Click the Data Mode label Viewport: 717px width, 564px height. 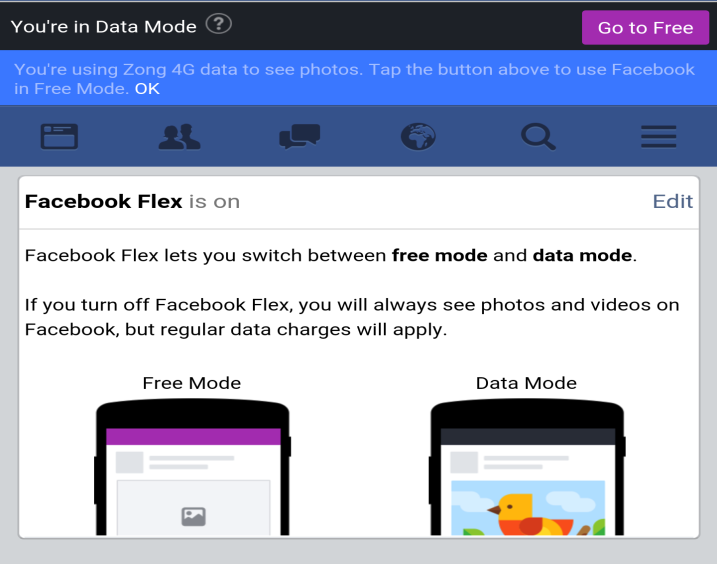(x=526, y=383)
